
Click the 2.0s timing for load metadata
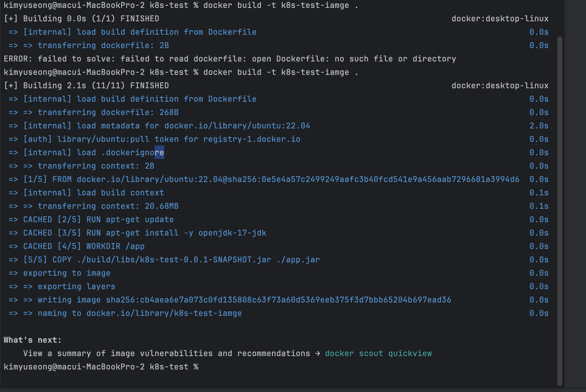(x=539, y=126)
